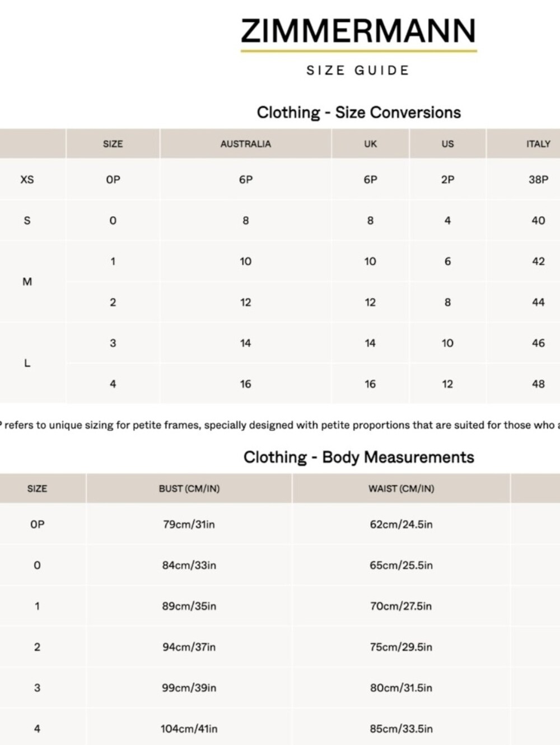Viewport: 560px width, 745px height.
Task: Click the L size group label
Action: pos(27,364)
